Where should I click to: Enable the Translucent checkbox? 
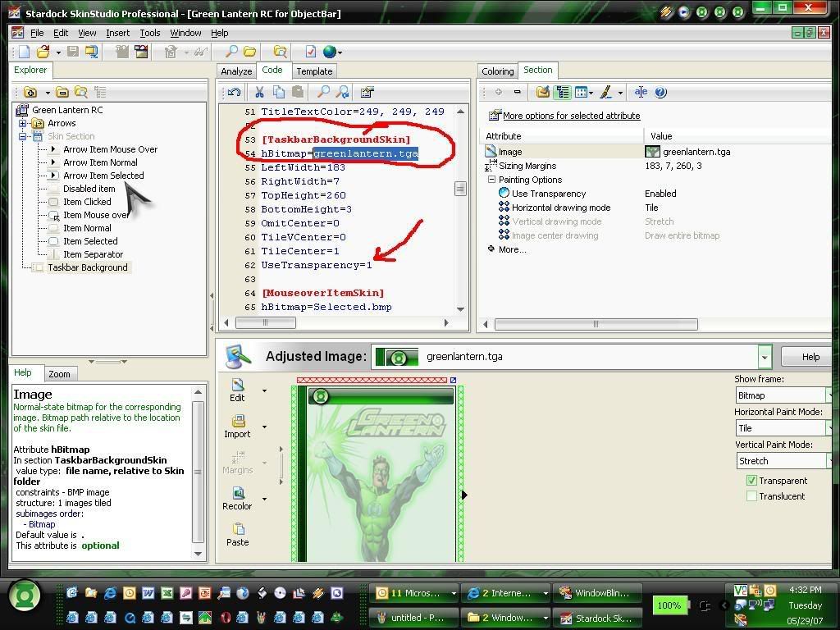click(751, 496)
